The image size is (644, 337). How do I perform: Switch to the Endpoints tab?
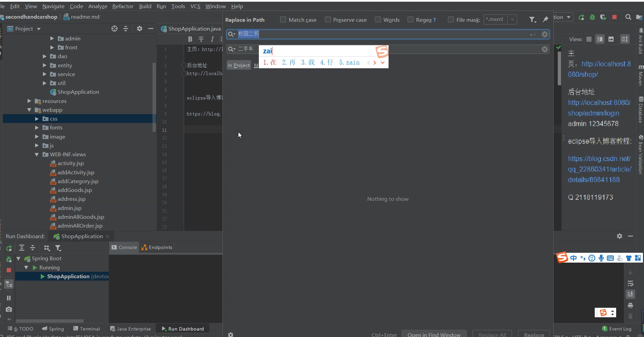[157, 247]
